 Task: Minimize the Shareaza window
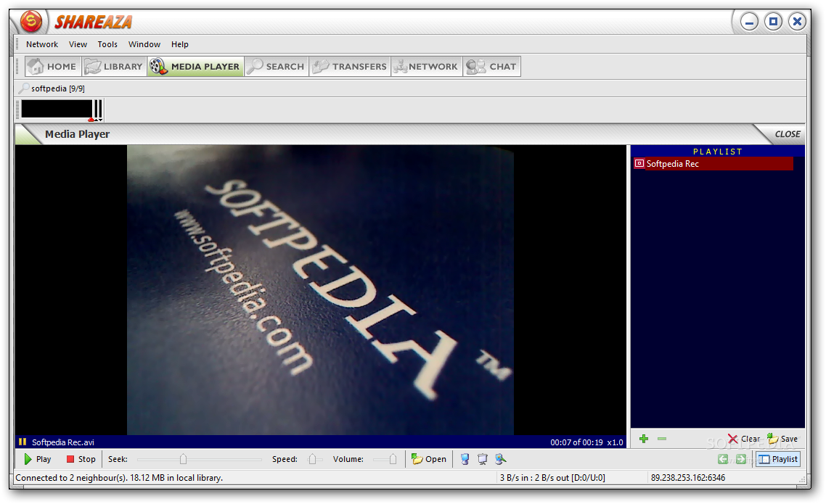click(749, 22)
